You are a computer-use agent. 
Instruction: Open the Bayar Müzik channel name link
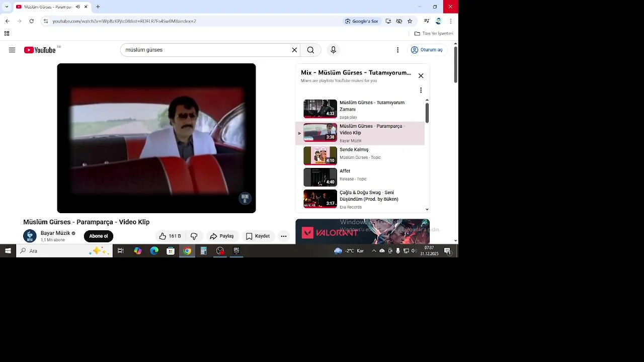point(55,233)
